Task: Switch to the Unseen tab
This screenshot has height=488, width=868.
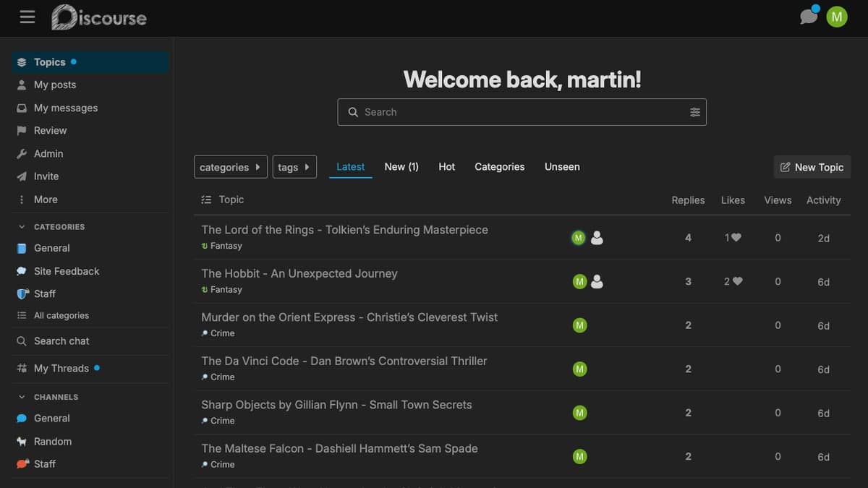Action: pos(562,167)
